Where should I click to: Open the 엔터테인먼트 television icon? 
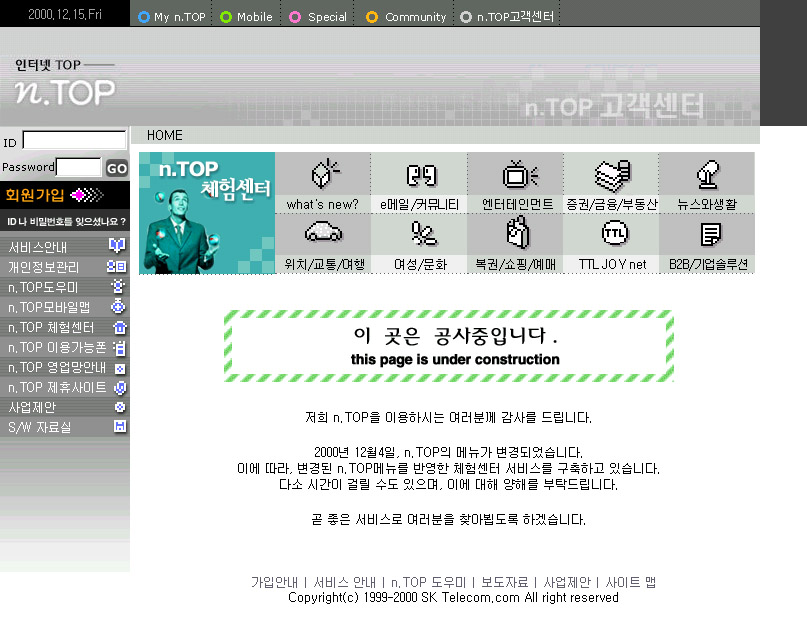pos(519,174)
